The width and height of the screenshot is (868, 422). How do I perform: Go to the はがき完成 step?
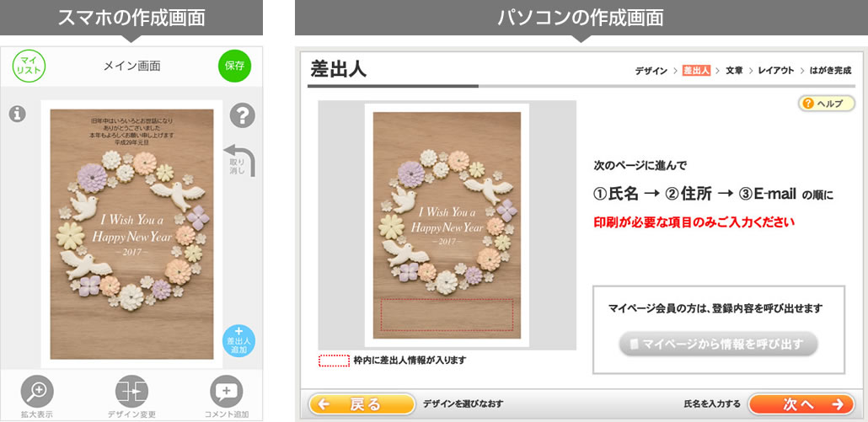[830, 71]
